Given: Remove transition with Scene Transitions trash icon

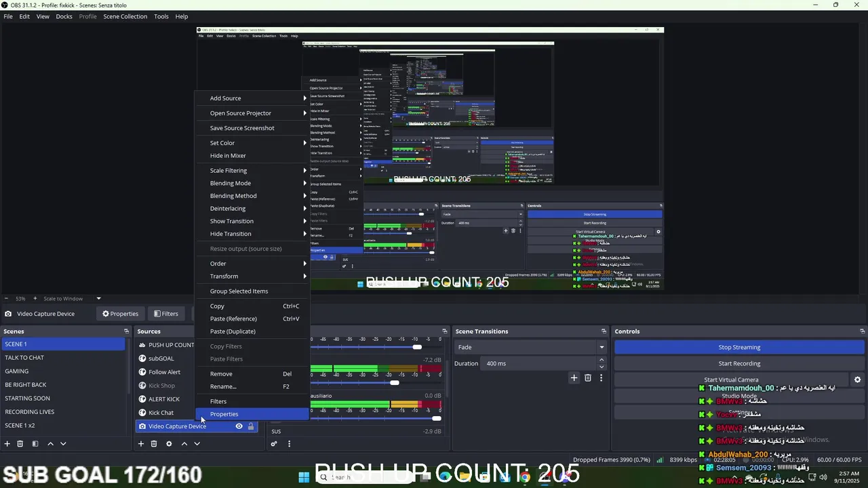Looking at the screenshot, I should point(588,378).
